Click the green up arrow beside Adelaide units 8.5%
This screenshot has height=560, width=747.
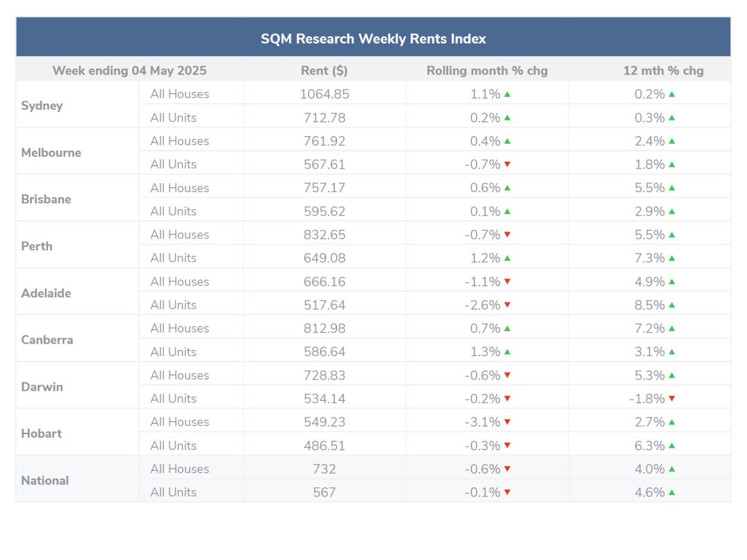point(672,305)
